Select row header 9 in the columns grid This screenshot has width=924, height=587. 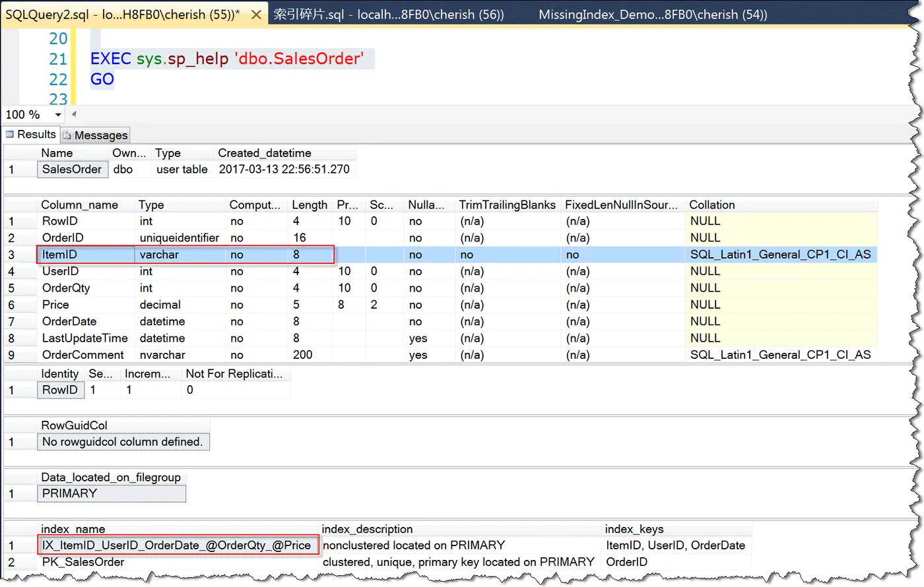(20, 355)
